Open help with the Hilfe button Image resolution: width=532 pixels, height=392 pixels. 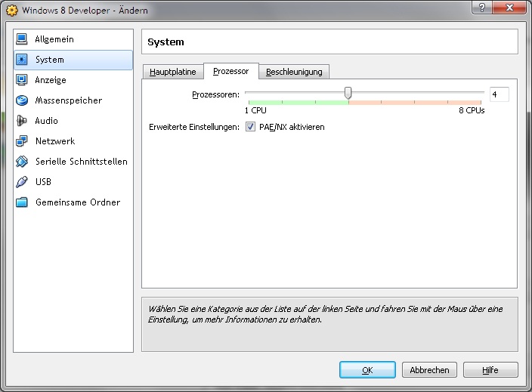[490, 370]
